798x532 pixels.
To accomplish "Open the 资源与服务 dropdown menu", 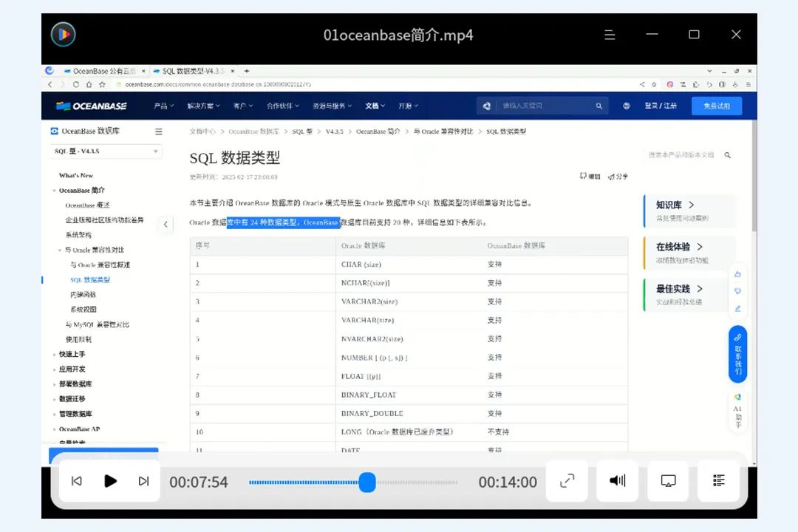I will click(332, 106).
